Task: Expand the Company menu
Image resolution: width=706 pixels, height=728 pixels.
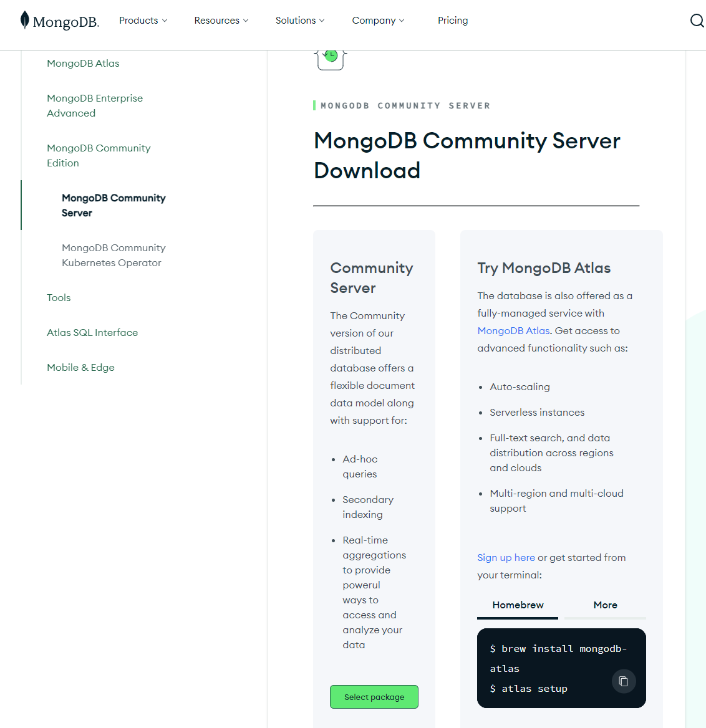Action: pyautogui.click(x=378, y=21)
